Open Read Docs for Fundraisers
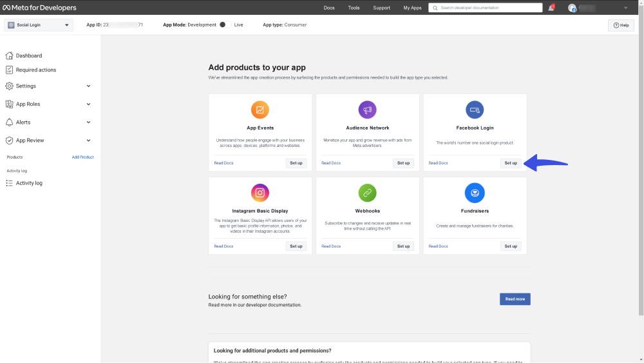Image resolution: width=644 pixels, height=363 pixels. pyautogui.click(x=438, y=246)
